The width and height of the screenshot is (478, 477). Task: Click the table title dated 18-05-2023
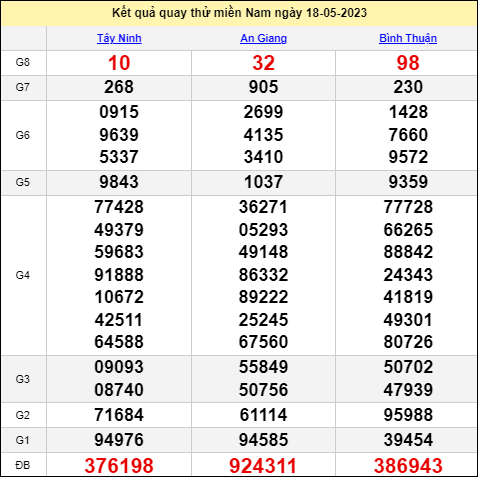(x=239, y=13)
